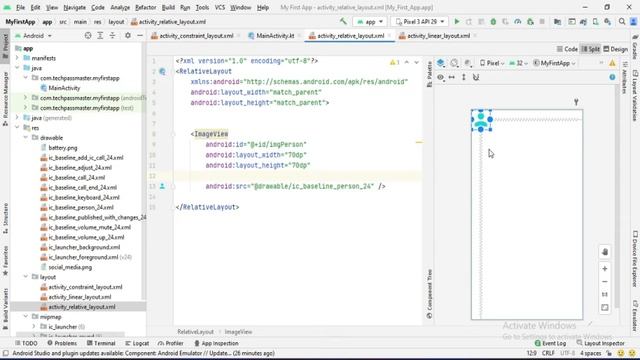640x360 pixels.
Task: Expand the manifests folder
Action: (17, 58)
